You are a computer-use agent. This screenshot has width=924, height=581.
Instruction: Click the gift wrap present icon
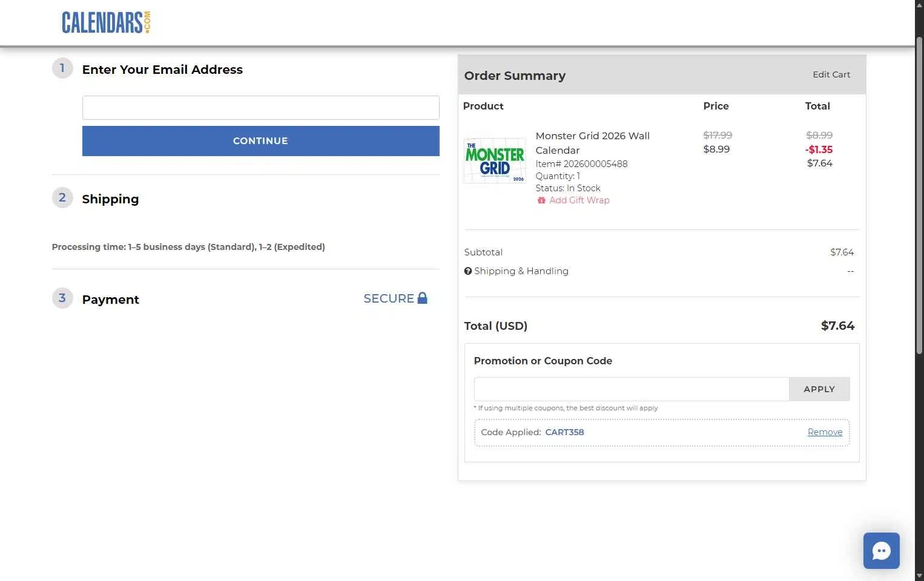pos(541,200)
